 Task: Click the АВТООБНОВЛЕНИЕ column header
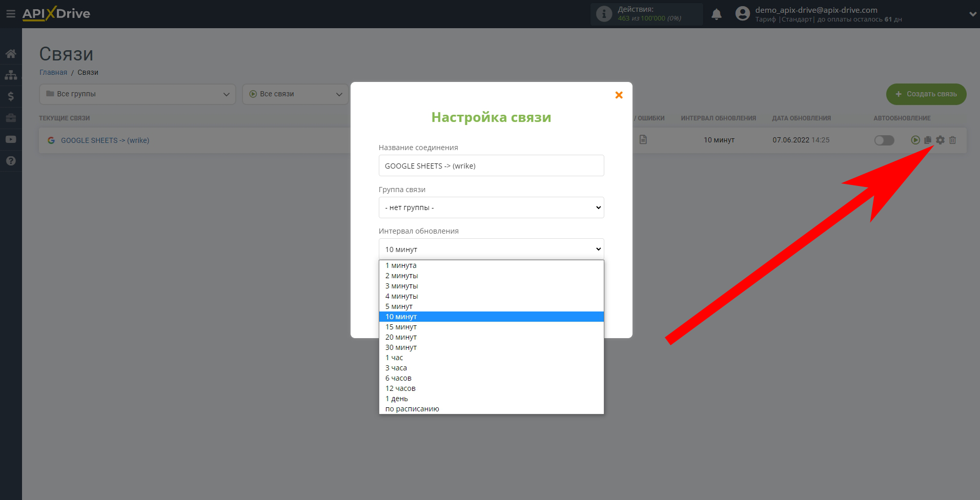coord(902,118)
